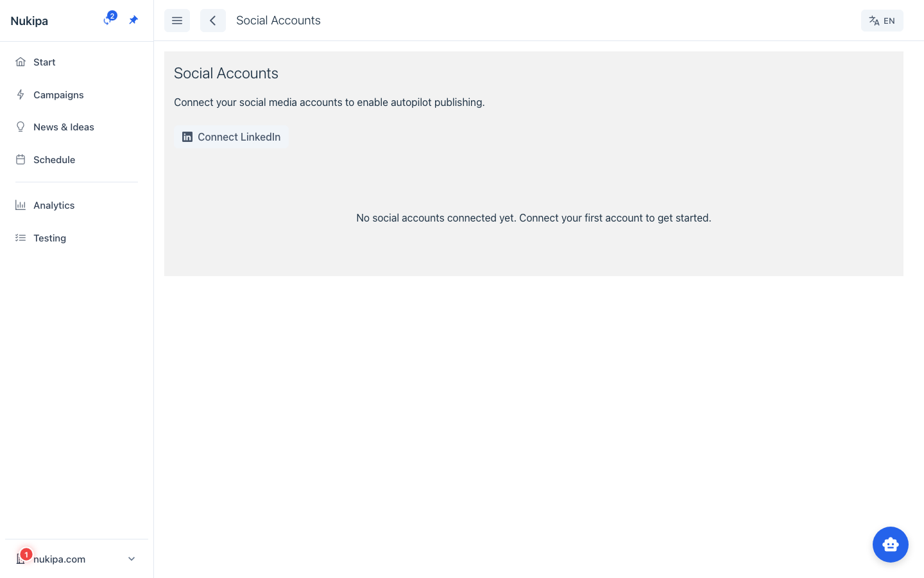The width and height of the screenshot is (924, 578).
Task: Navigate to News & Ideas
Action: tap(64, 127)
